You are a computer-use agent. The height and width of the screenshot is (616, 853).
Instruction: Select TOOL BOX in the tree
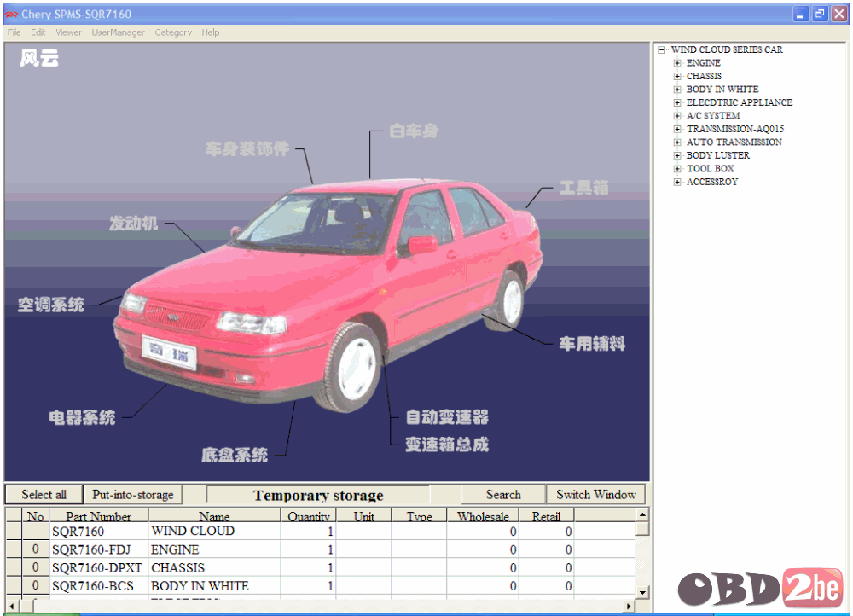pos(711,169)
